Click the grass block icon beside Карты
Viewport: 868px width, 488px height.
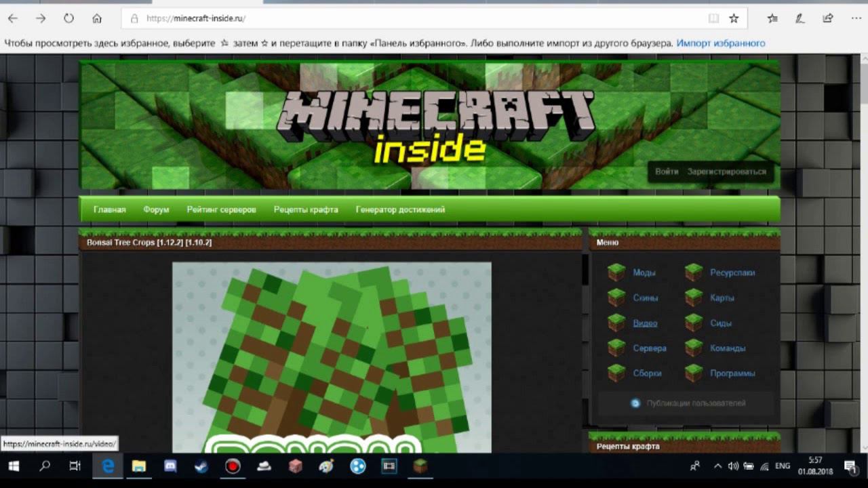click(694, 298)
